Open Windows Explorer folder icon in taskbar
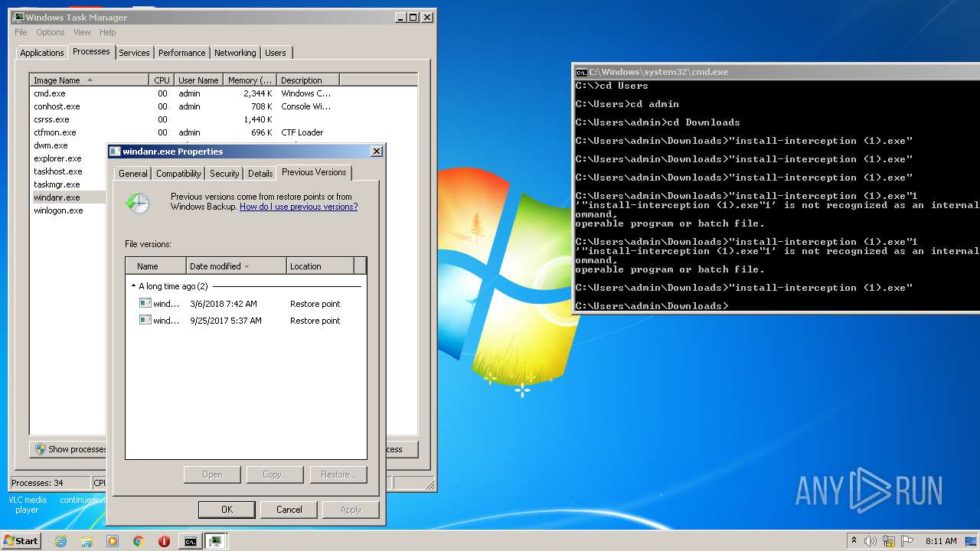Image resolution: width=980 pixels, height=551 pixels. 87,541
